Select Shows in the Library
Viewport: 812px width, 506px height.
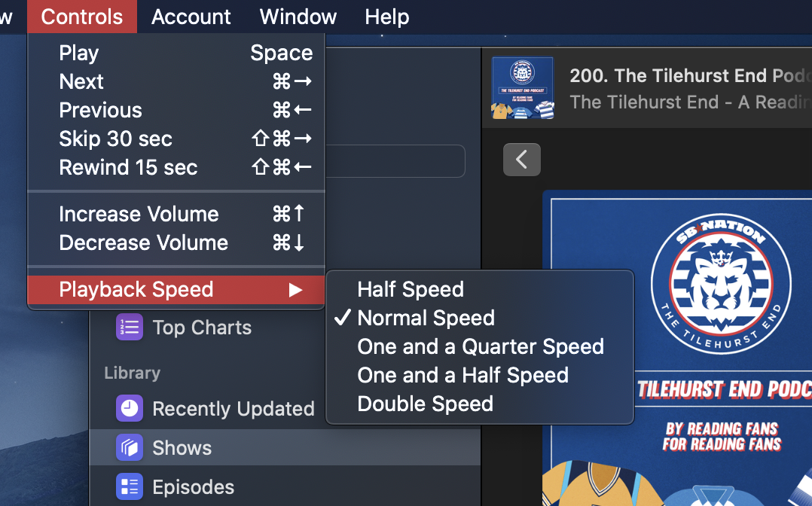click(285, 447)
